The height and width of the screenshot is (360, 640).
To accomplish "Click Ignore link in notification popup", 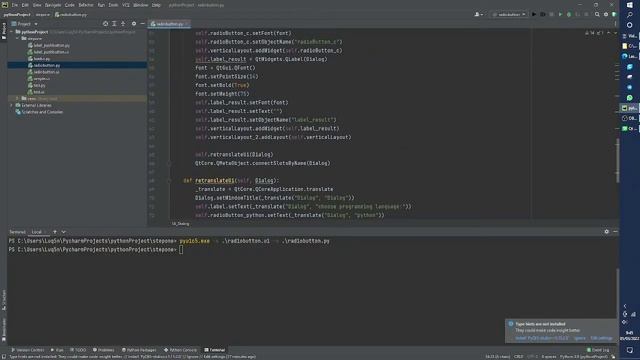I will tap(580, 338).
